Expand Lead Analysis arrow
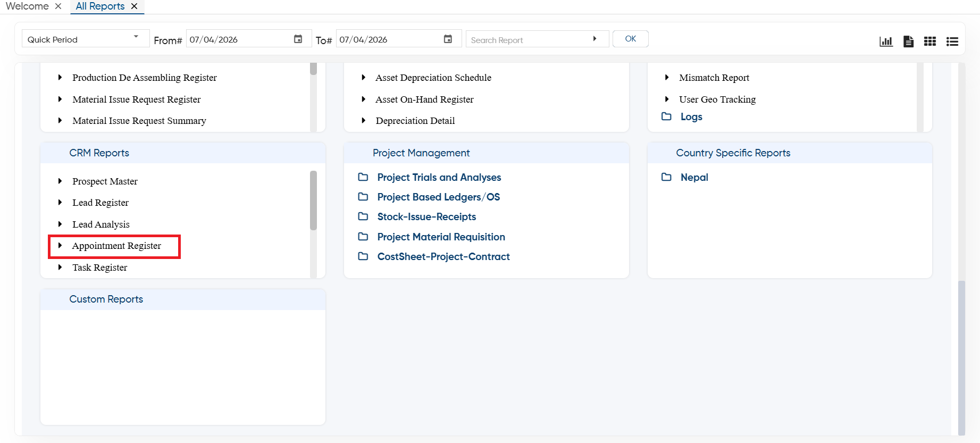Image resolution: width=980 pixels, height=443 pixels. tap(60, 224)
